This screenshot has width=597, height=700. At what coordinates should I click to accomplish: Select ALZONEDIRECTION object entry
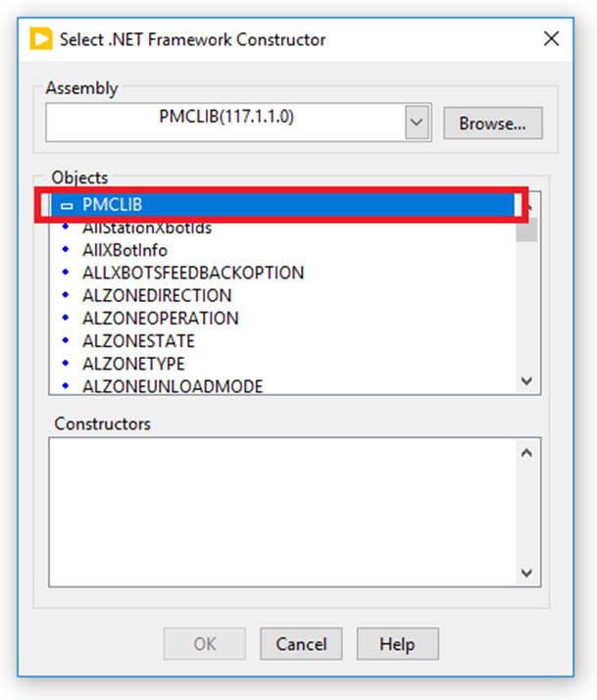[x=157, y=295]
